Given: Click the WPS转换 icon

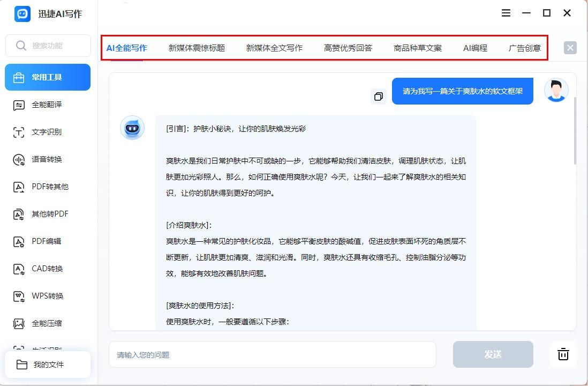Looking at the screenshot, I should [19, 296].
